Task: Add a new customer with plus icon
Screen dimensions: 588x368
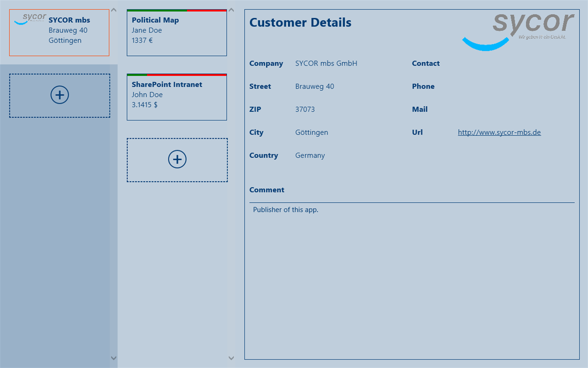Action: tap(59, 95)
